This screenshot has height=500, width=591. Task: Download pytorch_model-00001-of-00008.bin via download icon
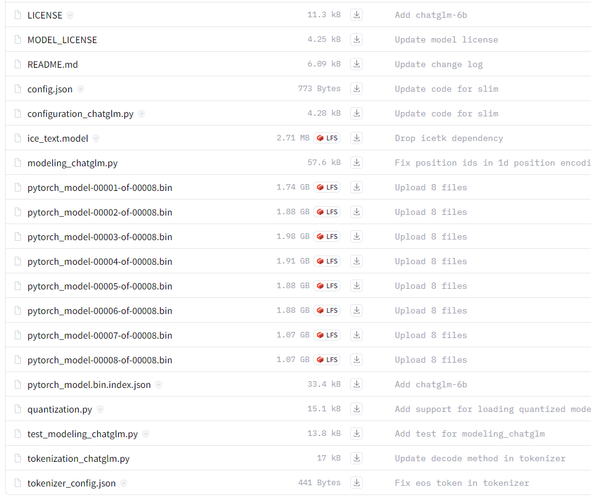(357, 187)
